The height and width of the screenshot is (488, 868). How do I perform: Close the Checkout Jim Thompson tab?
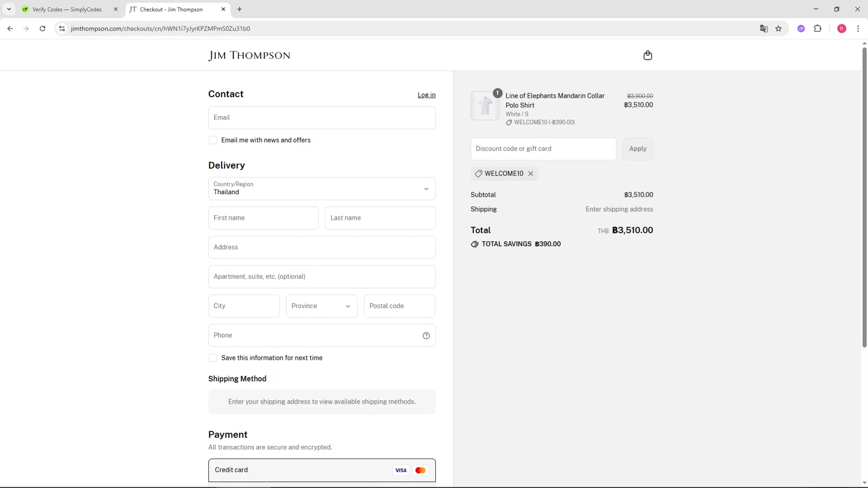(223, 9)
